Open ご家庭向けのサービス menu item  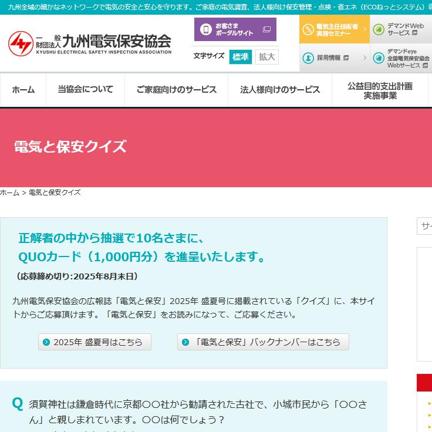(x=176, y=90)
